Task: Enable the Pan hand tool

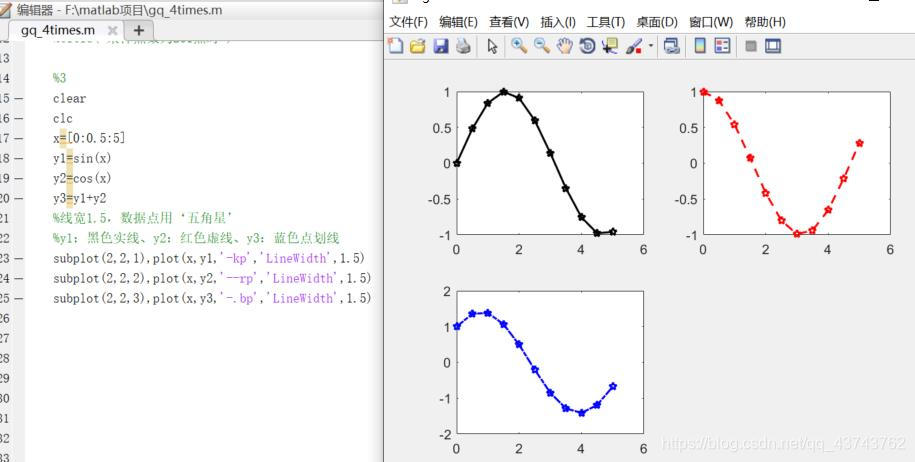Action: (x=564, y=46)
